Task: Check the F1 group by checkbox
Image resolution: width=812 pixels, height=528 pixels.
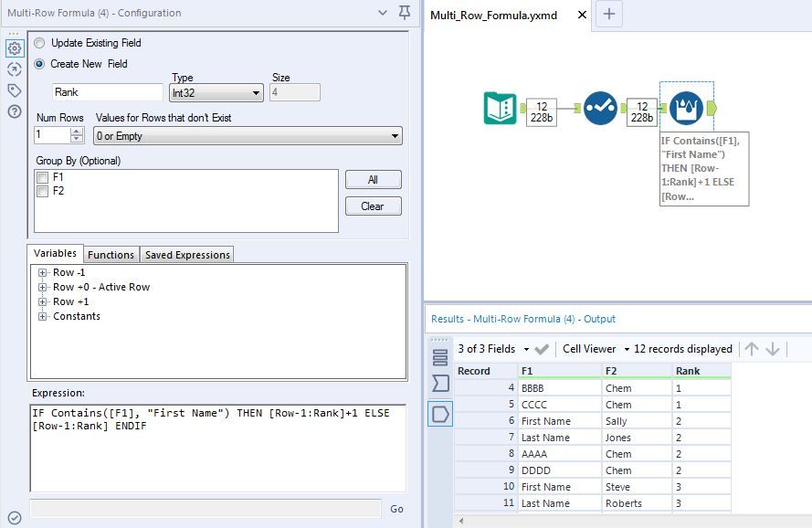Action: coord(42,177)
